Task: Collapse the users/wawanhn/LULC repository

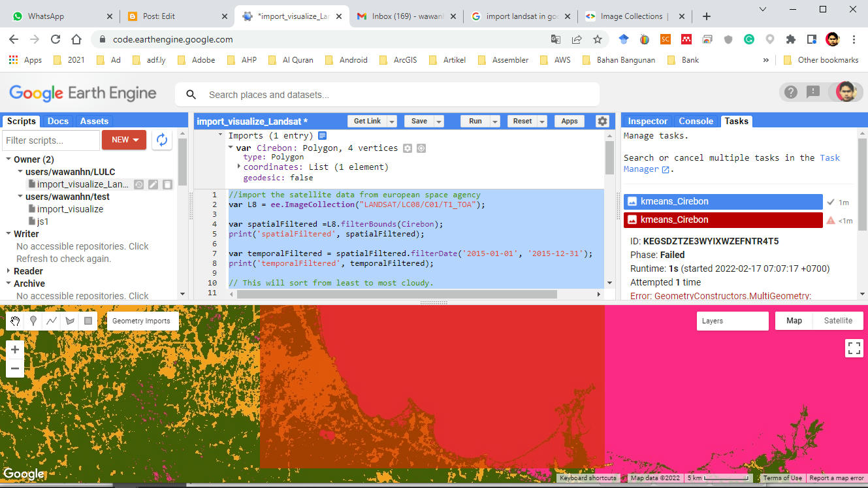Action: tap(20, 172)
